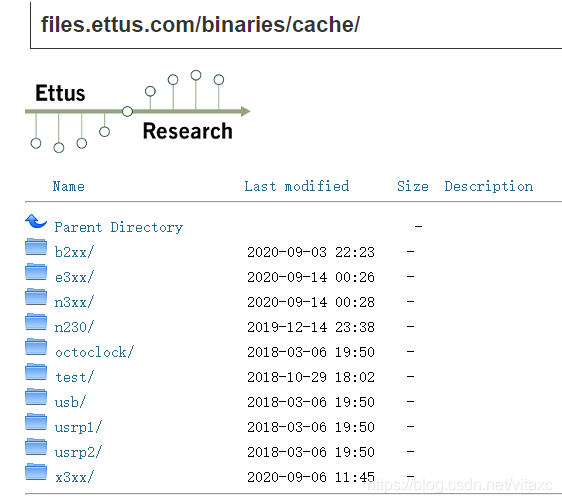This screenshot has width=562, height=503.
Task: Open the Parent Directory link
Action: click(x=119, y=227)
